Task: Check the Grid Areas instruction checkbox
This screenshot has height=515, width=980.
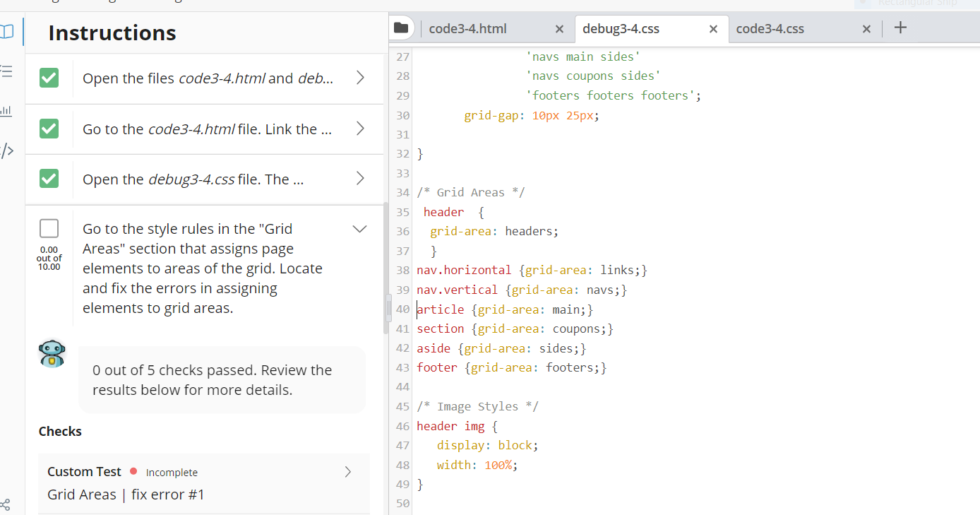Action: 49,227
